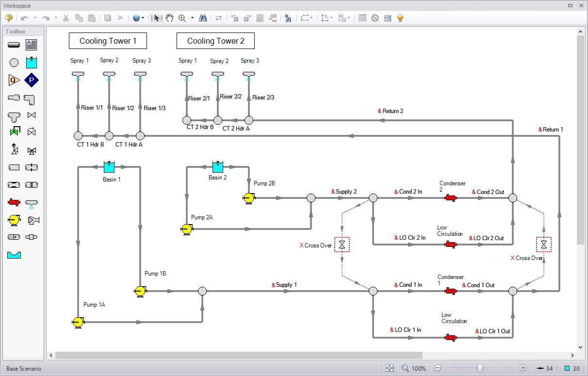Click the pipe count 34 indicator
This screenshot has height=376, width=588.
tap(545, 369)
